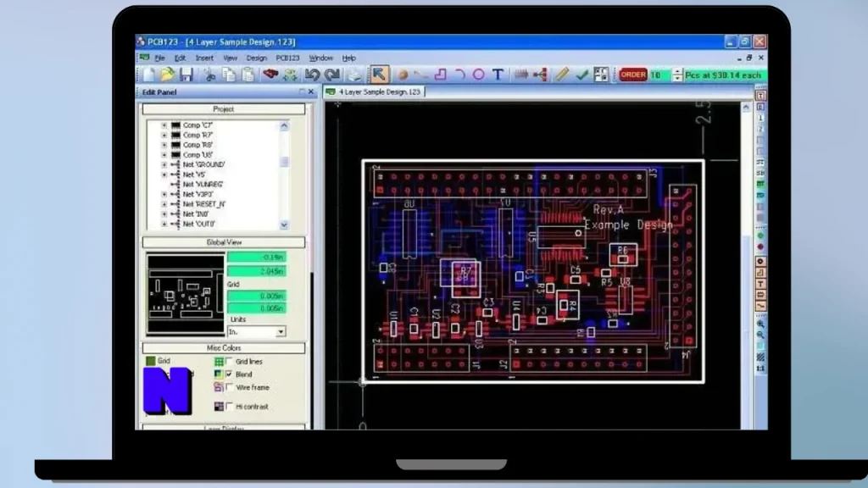Zoom in using the right sidebar magnifier
This screenshot has width=868, height=488.
pos(760,324)
